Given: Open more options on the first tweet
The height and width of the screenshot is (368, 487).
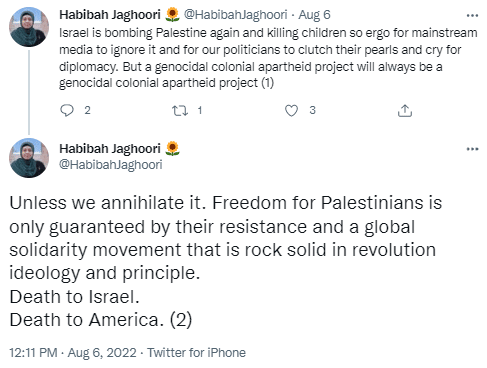Looking at the screenshot, I should 472,15.
